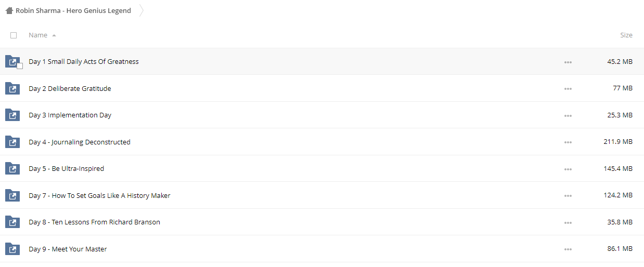Open Day 8 - Ten Lessons From Richard Branson
The width and height of the screenshot is (644, 267).
point(94,222)
